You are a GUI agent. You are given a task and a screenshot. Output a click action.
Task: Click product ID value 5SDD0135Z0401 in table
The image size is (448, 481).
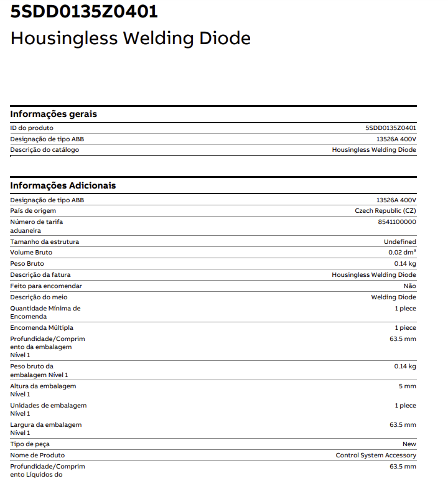(x=391, y=128)
